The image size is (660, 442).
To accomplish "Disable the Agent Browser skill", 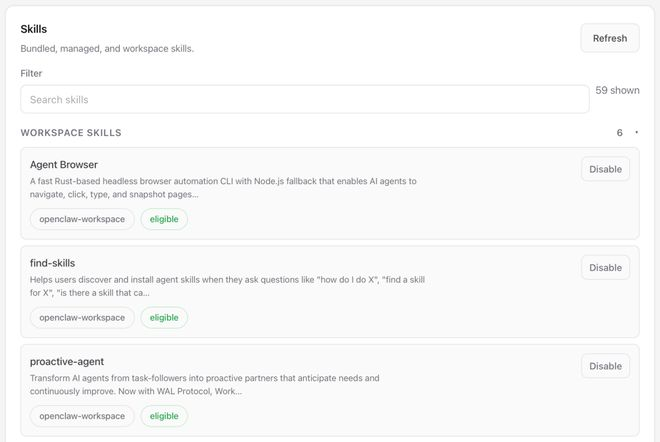I will coord(605,169).
